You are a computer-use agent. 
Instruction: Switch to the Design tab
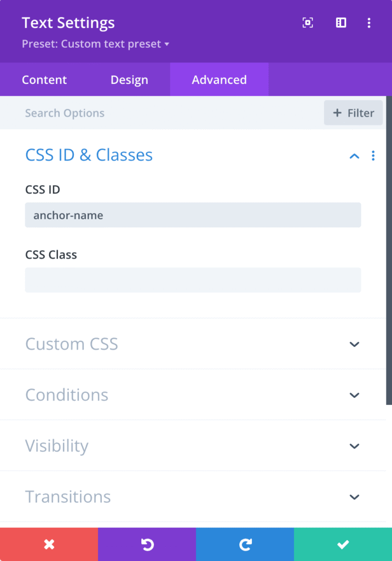pos(129,79)
